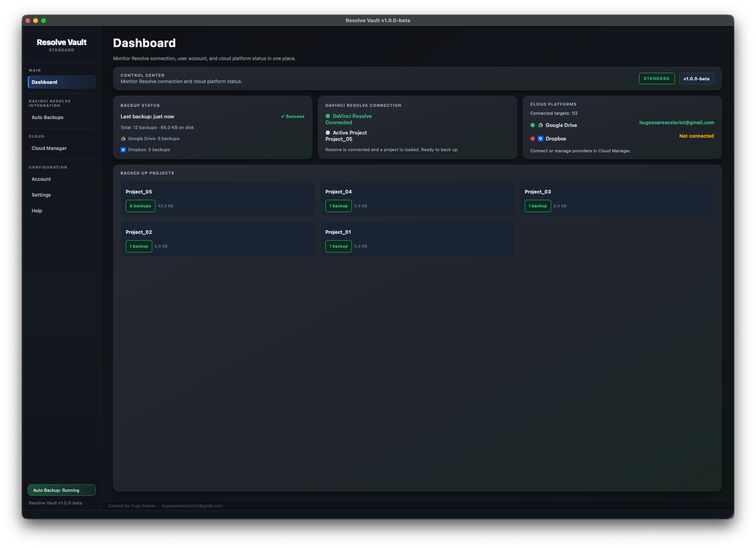Click the 1 backup badge on Project_03
This screenshot has width=756, height=548.
point(538,206)
